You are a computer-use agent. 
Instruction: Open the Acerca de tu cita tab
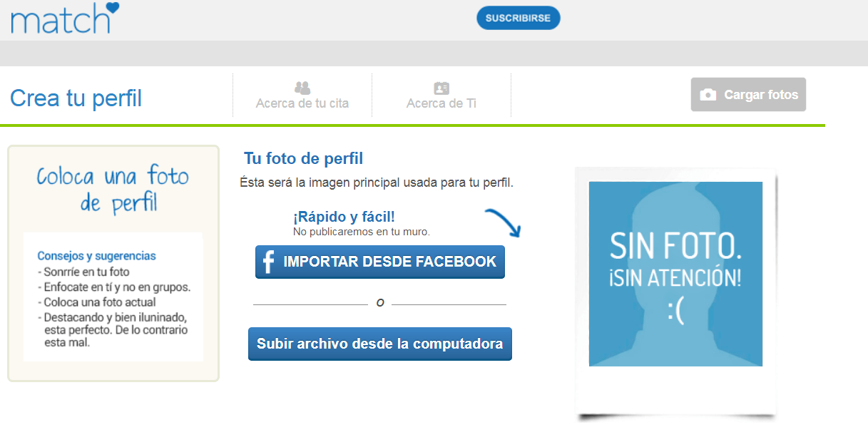tap(302, 95)
